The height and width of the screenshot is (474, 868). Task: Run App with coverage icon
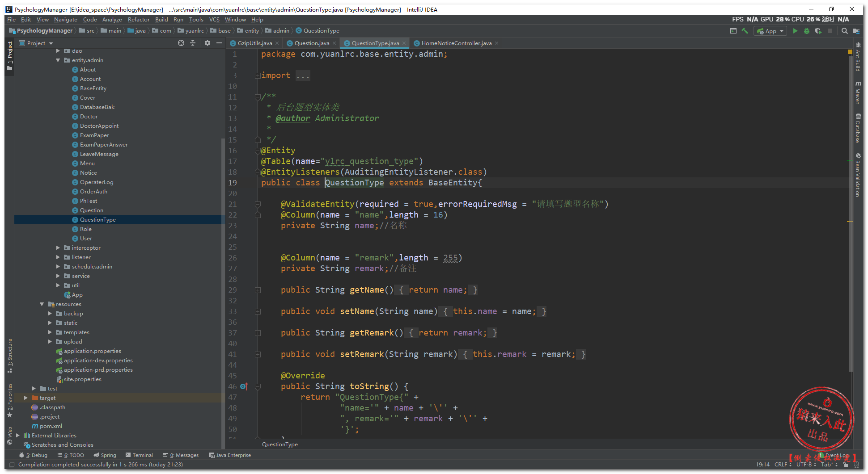point(818,31)
